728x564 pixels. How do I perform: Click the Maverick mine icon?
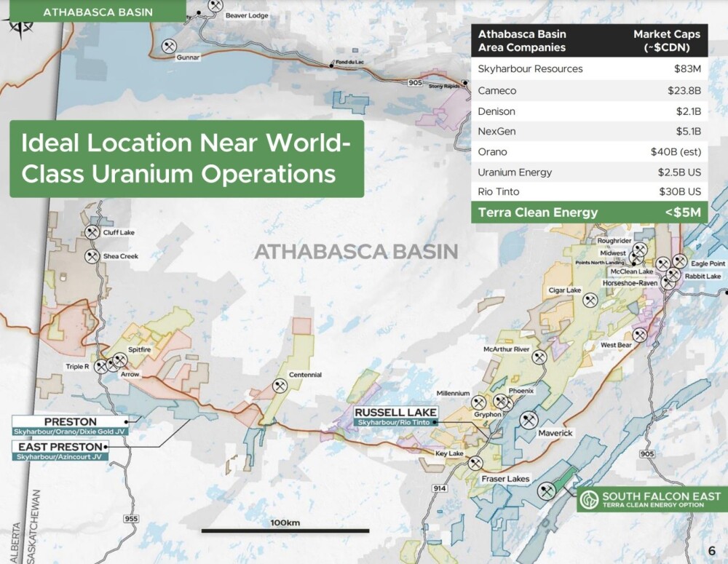529,420
